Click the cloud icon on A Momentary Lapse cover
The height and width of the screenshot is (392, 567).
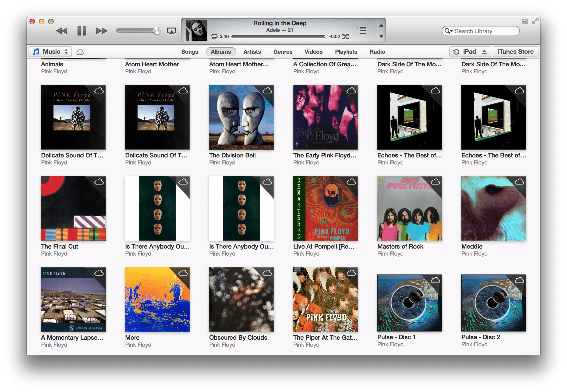99,273
